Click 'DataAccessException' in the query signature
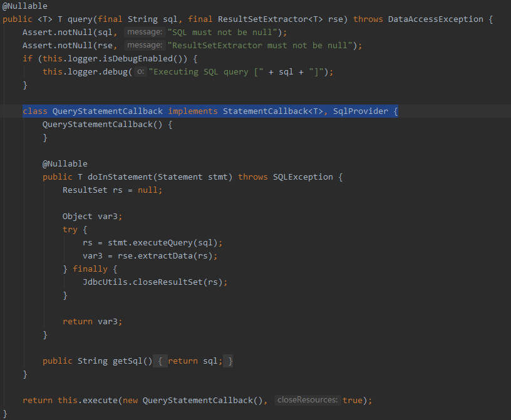 [x=435, y=19]
